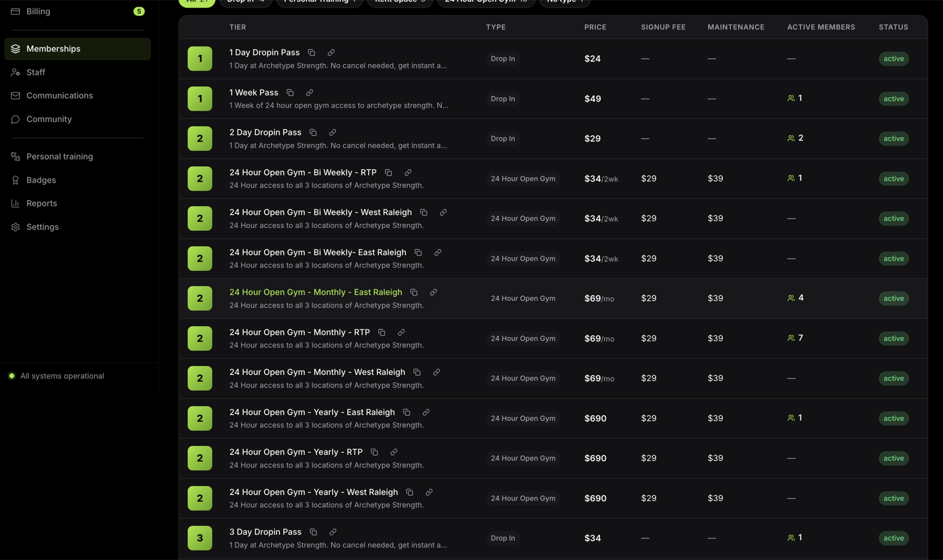Open link icon for 2 Day Dropin Pass

(332, 132)
